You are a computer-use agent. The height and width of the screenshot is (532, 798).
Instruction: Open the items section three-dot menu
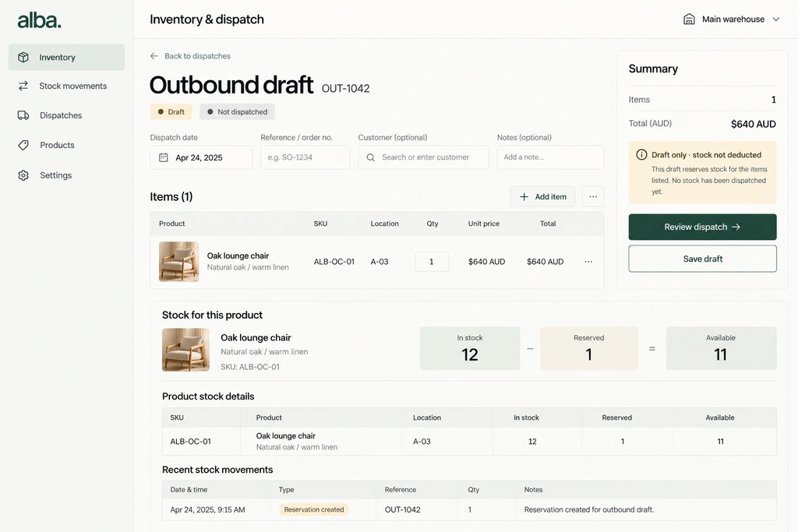pyautogui.click(x=593, y=197)
